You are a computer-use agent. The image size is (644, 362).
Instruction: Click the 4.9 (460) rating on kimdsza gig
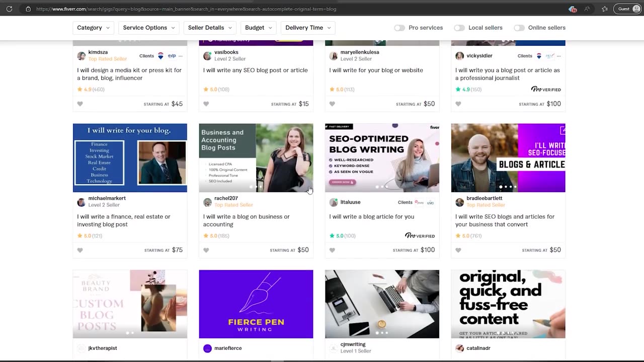pos(91,89)
